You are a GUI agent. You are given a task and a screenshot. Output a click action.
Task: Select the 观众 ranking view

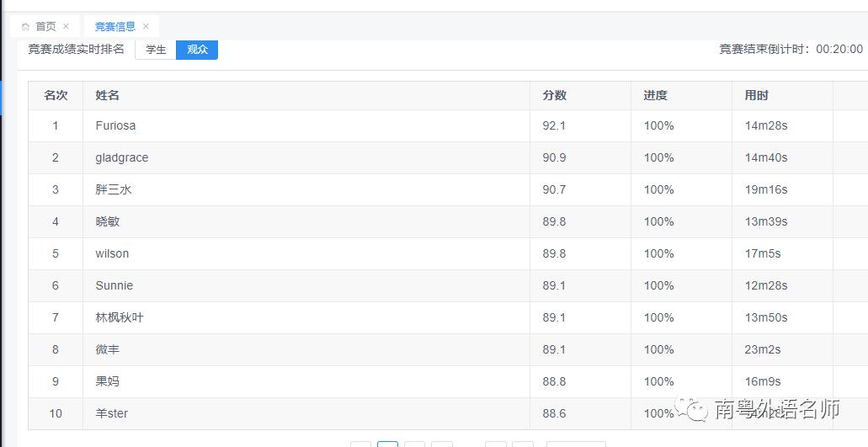click(197, 50)
